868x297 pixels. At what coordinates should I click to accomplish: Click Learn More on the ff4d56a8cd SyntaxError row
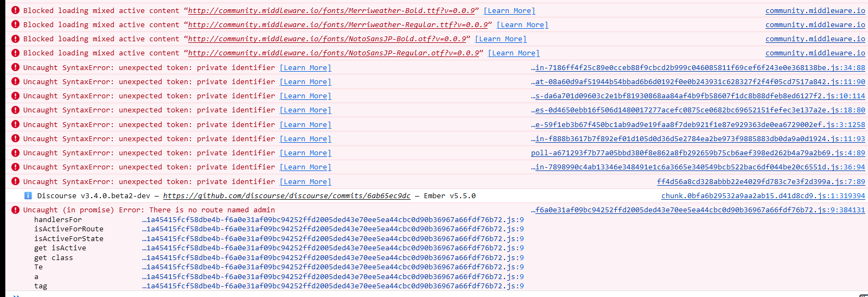[305, 181]
